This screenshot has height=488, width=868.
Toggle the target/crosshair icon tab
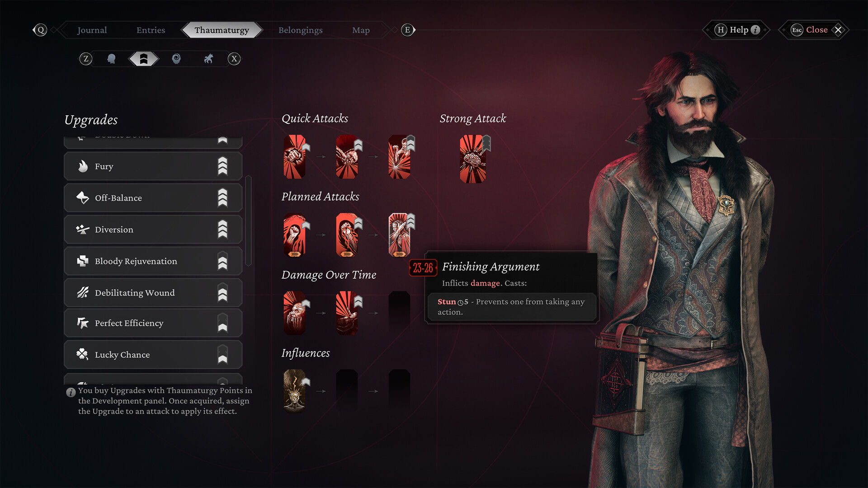(176, 58)
